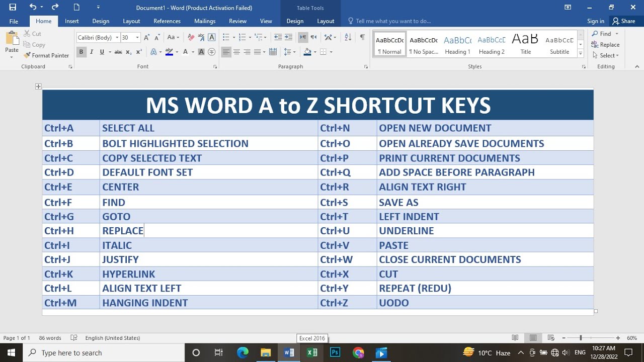Save the document with the floppy disk icon

tap(13, 7)
